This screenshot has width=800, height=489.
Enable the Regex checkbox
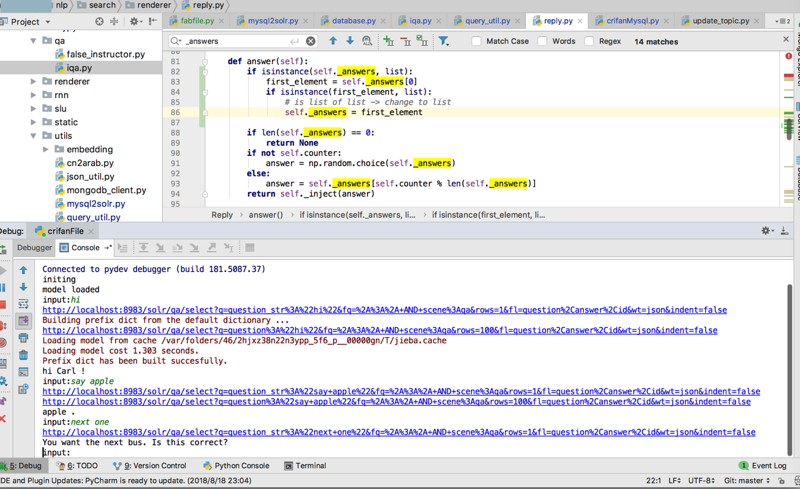[x=589, y=41]
